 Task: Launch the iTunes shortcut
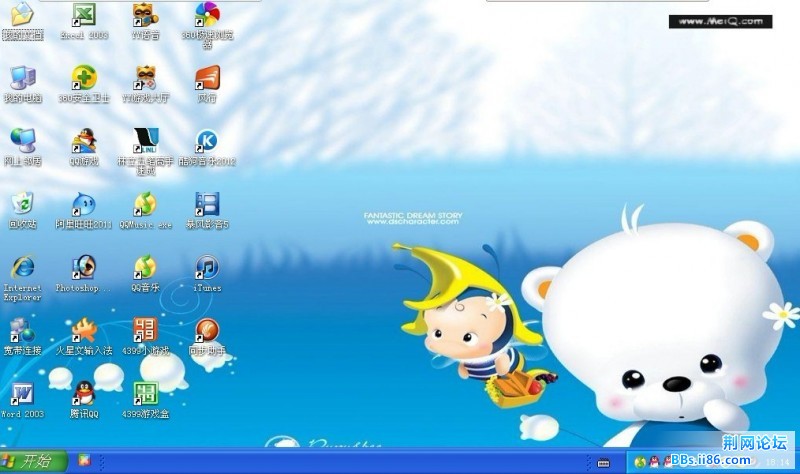click(207, 267)
